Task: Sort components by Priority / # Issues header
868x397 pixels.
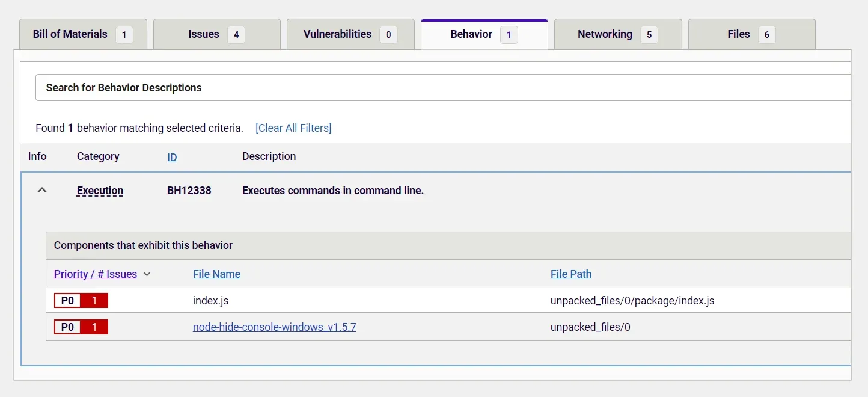Action: pos(96,274)
